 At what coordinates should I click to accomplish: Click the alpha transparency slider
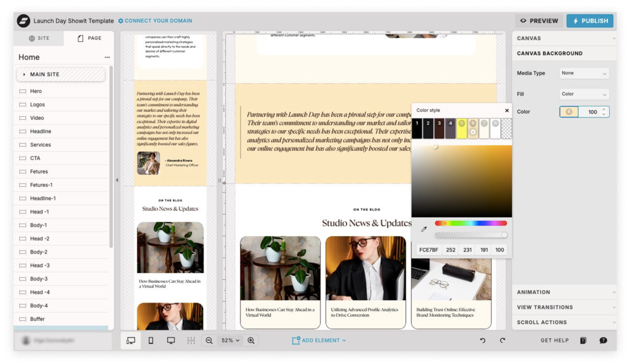(471, 235)
